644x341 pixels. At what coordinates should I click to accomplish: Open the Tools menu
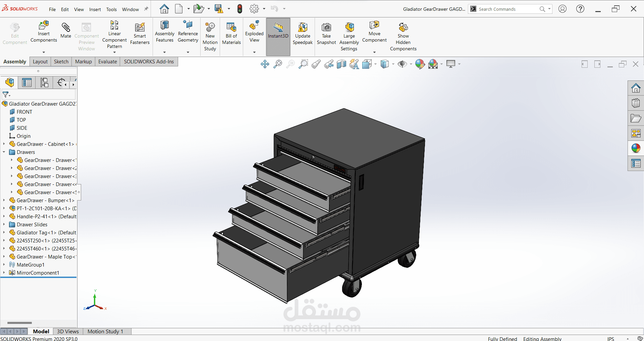(x=111, y=9)
